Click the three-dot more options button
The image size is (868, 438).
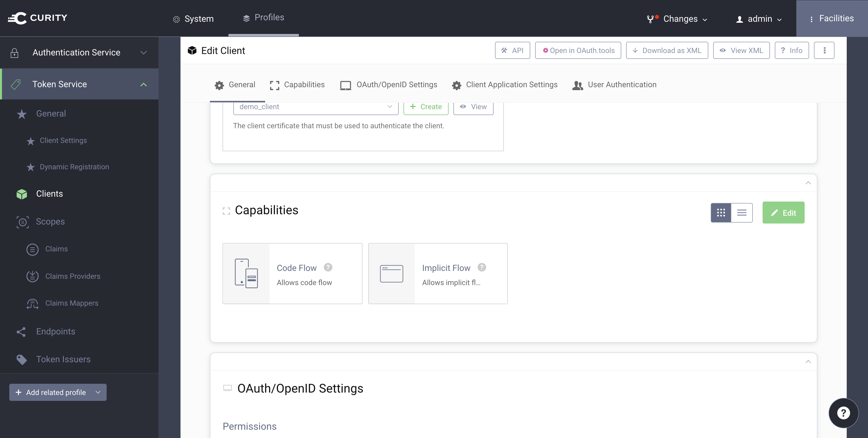(824, 51)
